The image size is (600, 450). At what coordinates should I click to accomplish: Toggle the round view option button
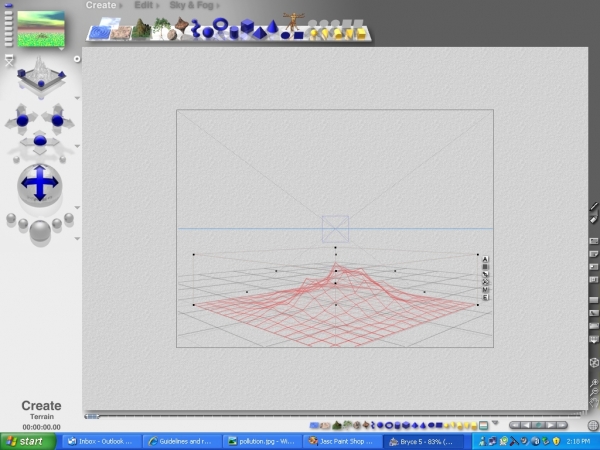77,59
